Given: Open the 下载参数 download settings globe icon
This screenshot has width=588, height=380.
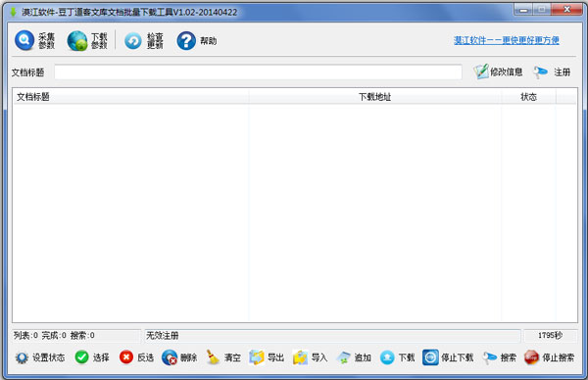Looking at the screenshot, I should pos(77,41).
